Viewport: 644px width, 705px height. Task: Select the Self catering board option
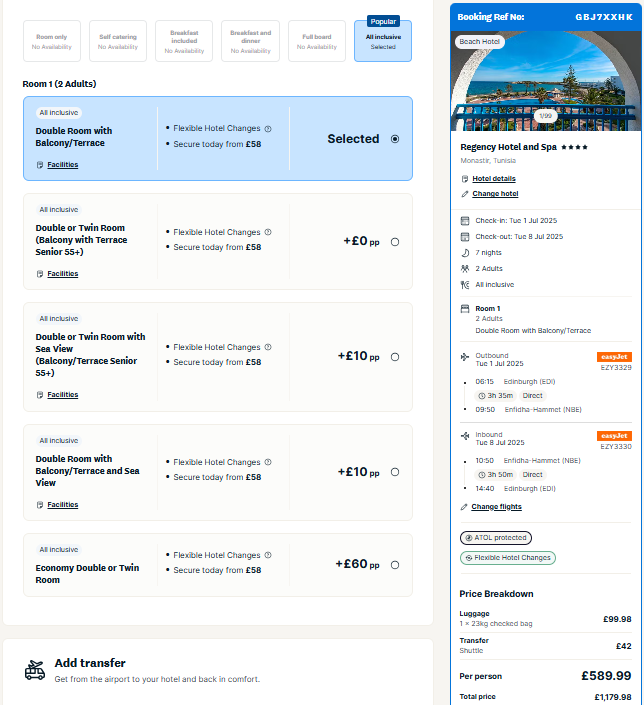118,41
